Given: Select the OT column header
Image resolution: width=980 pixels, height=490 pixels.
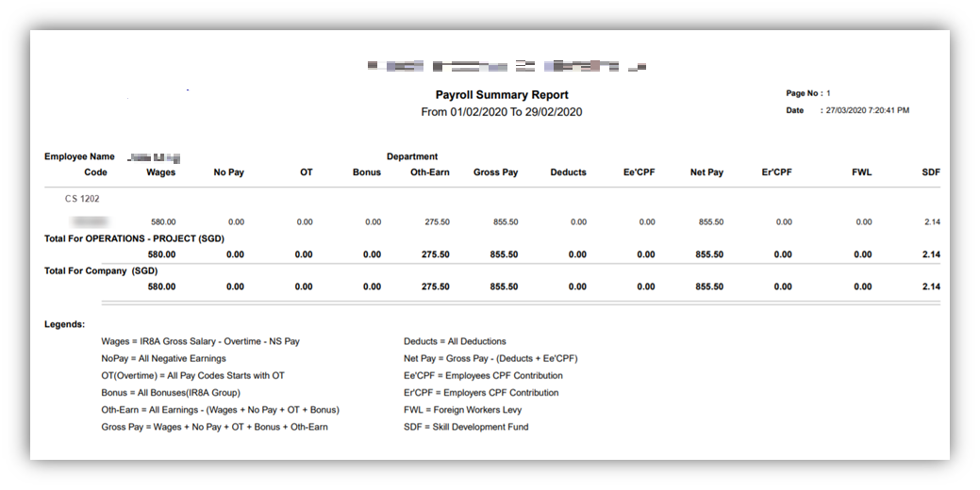Looking at the screenshot, I should (306, 172).
